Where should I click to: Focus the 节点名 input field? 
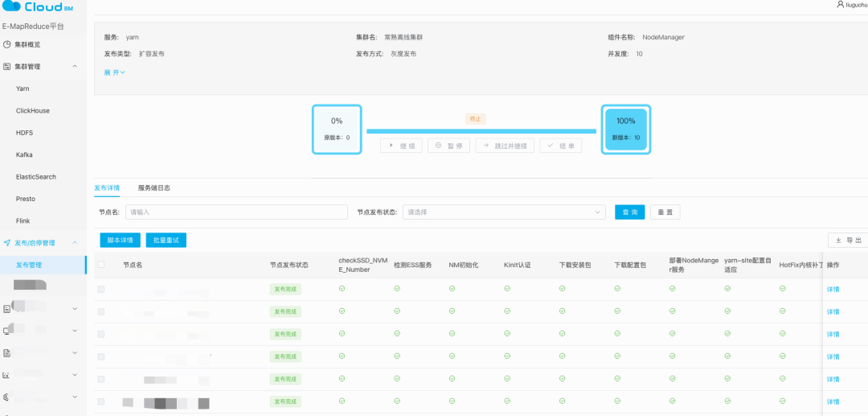[236, 212]
